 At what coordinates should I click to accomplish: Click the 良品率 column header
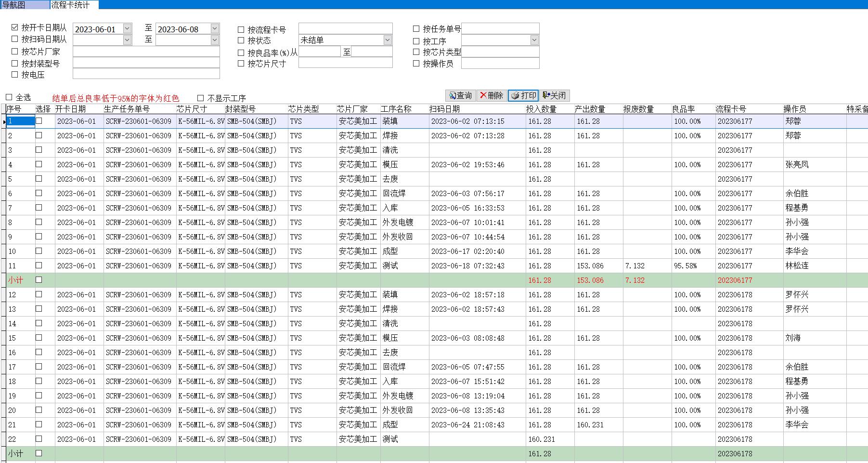(x=683, y=109)
